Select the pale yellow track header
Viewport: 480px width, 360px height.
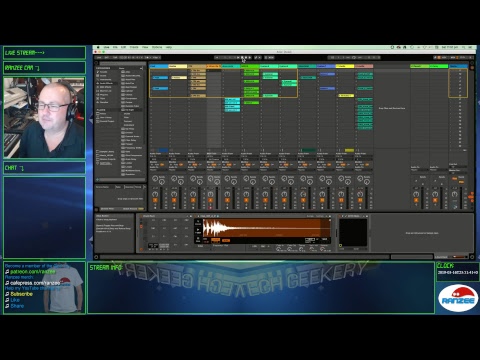click(x=178, y=66)
